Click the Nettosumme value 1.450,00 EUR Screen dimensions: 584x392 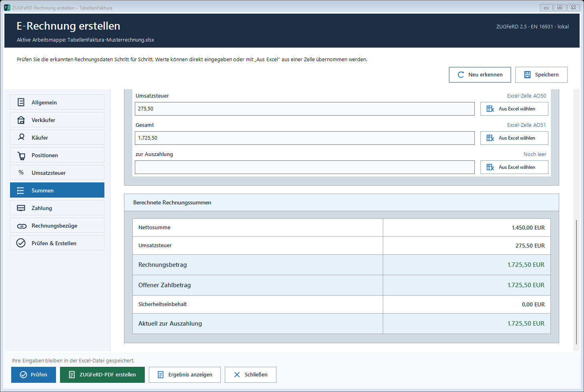(528, 228)
